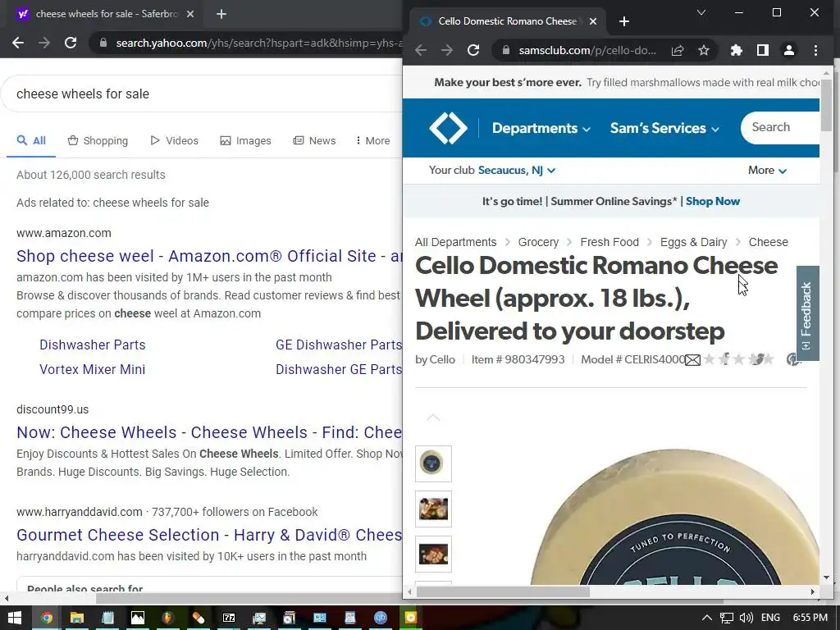Share product on Twitter bird icon
This screenshot has height=630, width=840.
756,359
